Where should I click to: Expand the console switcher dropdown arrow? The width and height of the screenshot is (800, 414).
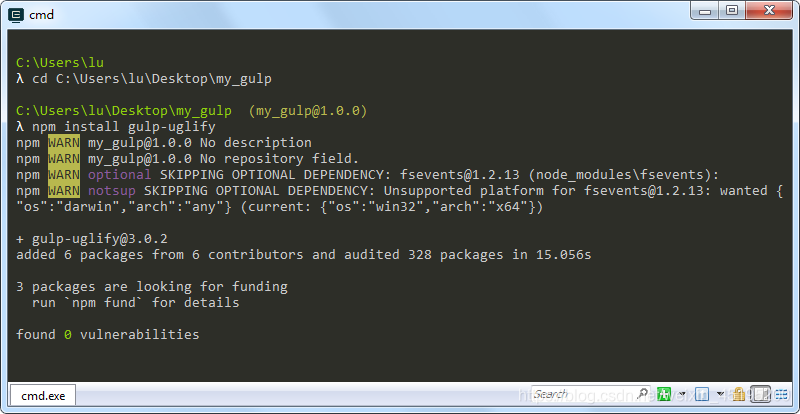[720, 394]
